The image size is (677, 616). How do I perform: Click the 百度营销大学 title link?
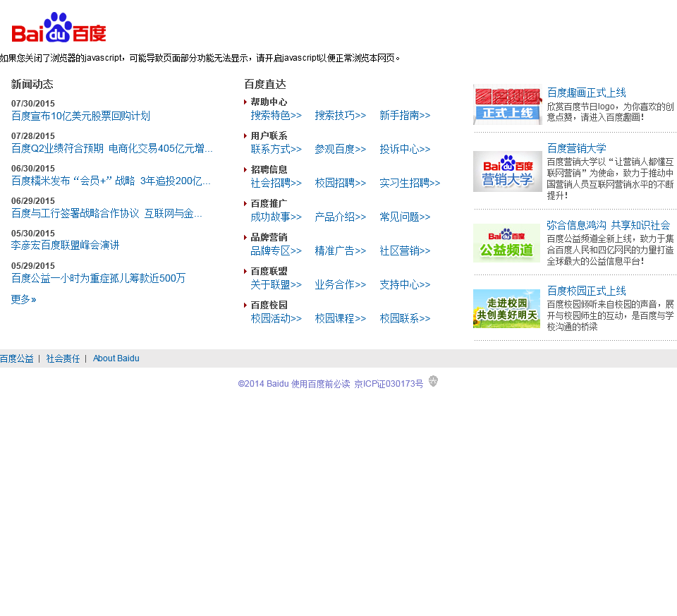(576, 148)
